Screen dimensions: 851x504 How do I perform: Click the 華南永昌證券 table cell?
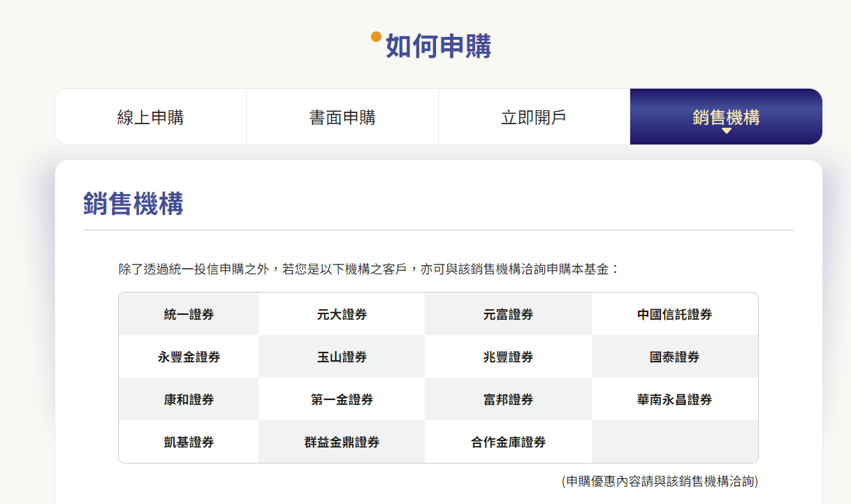[x=675, y=399]
